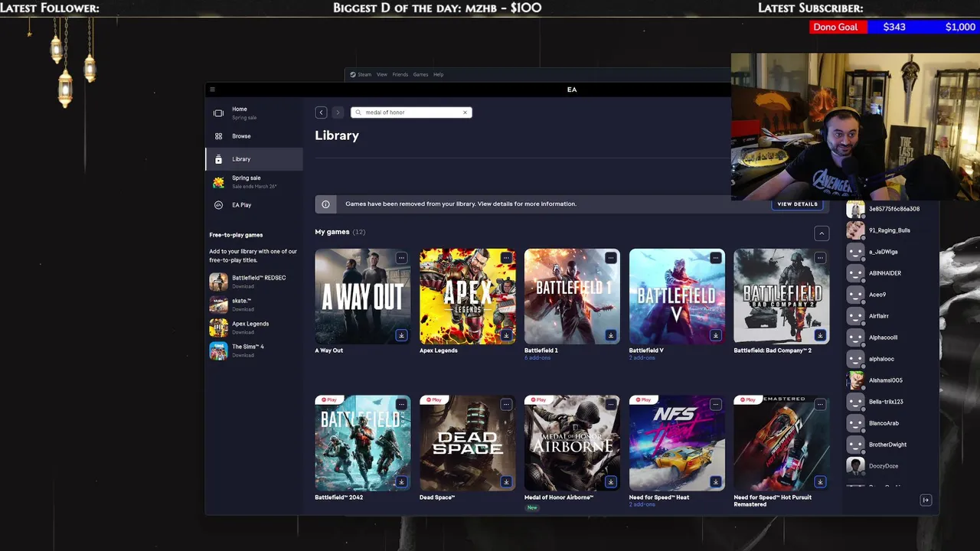Click the EA Play sidebar icon
This screenshot has width=980, height=551.
218,205
